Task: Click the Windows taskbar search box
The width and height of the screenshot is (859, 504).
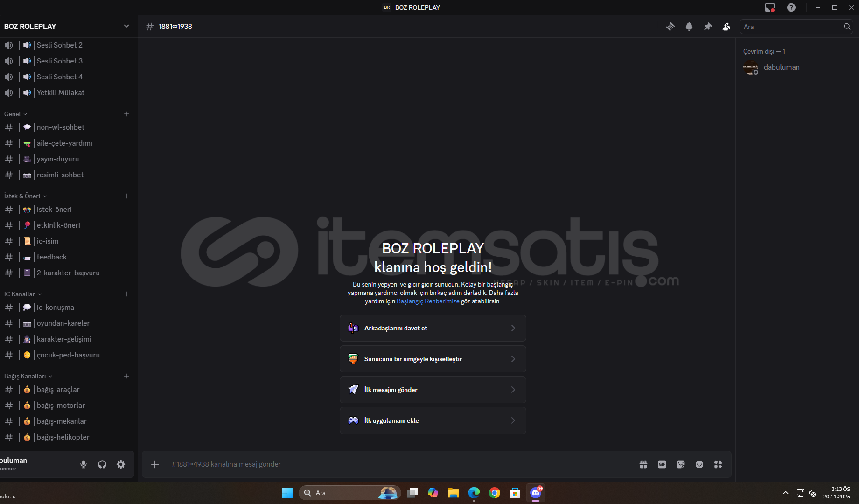Action: click(350, 493)
